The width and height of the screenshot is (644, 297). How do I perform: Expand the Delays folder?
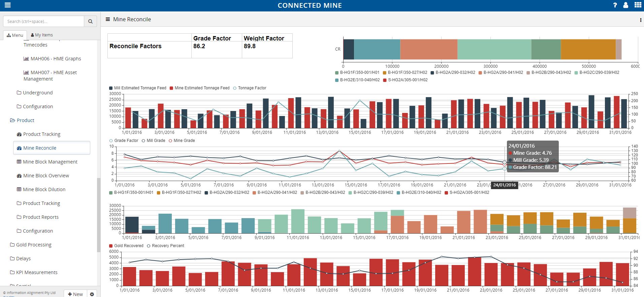click(20, 259)
